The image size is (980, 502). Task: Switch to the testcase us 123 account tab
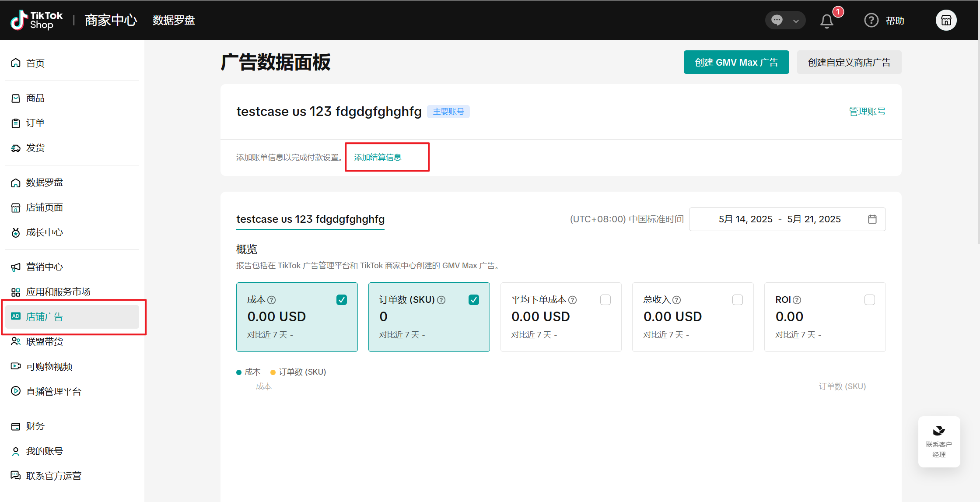click(x=310, y=219)
